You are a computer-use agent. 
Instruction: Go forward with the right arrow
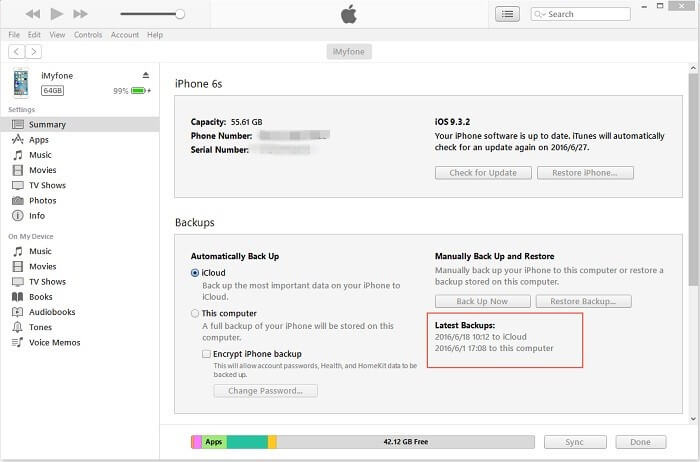pos(33,52)
